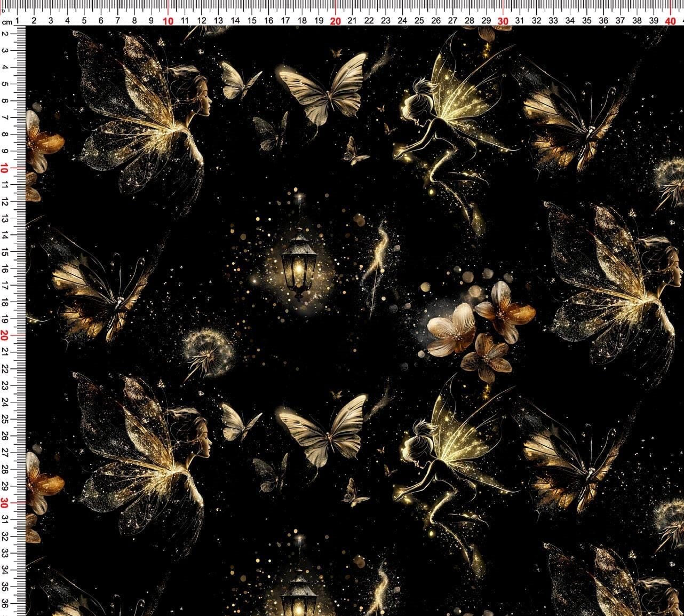The width and height of the screenshot is (684, 616).
Task: Click the red 10 on the top ruler
Action: tap(168, 21)
